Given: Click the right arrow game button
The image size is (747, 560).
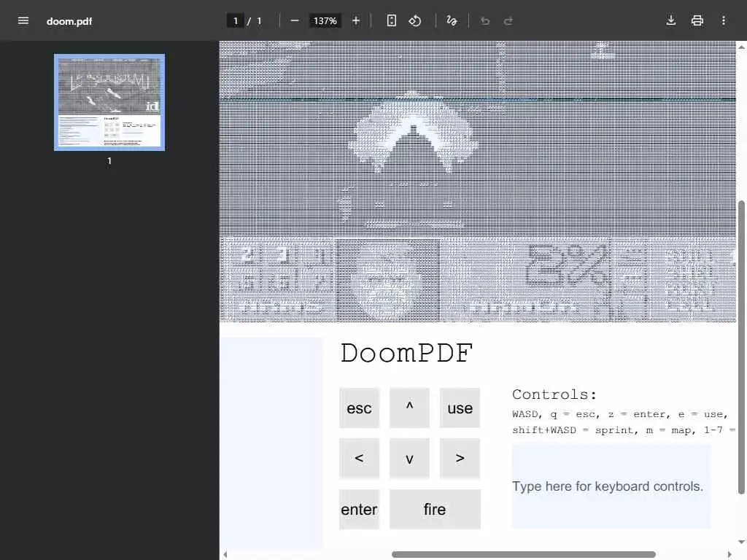Looking at the screenshot, I should click(x=460, y=458).
